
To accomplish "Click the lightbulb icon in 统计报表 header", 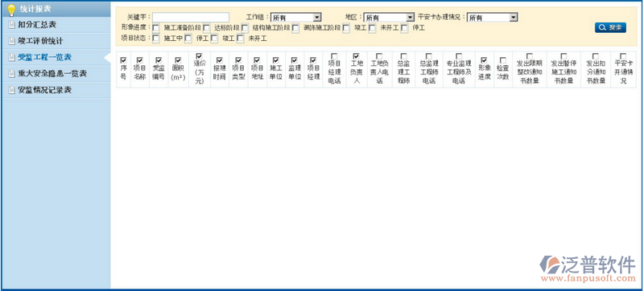I will pos(11,10).
